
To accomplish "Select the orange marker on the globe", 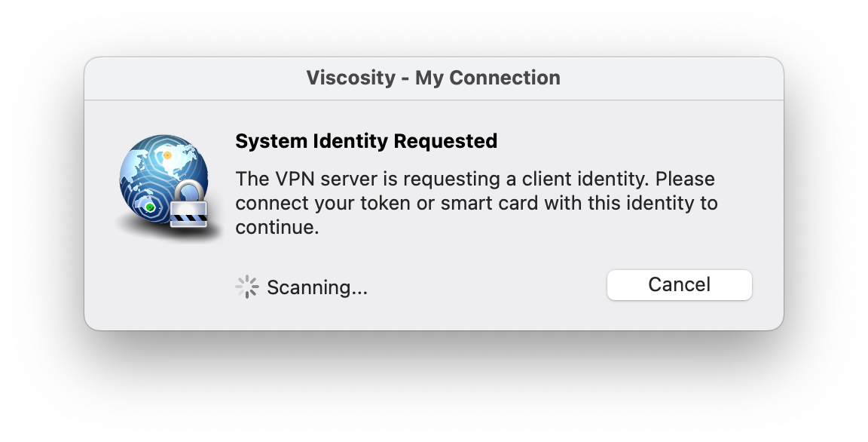I will coord(167,155).
